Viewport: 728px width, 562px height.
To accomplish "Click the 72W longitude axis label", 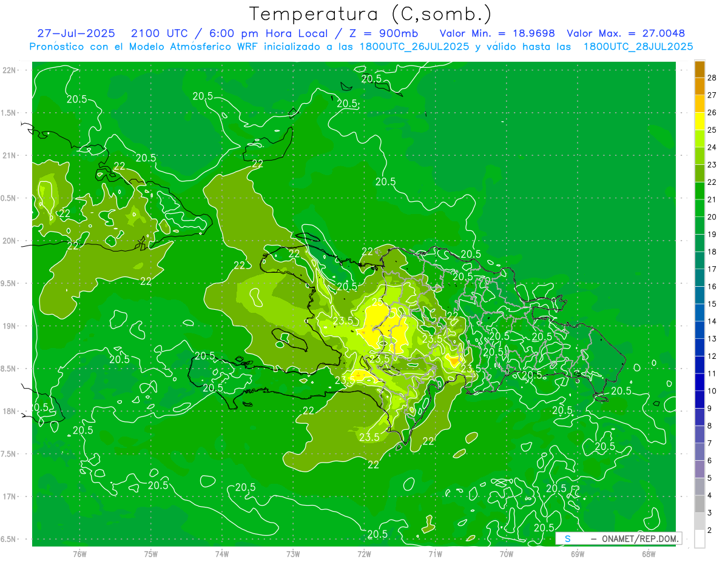I will [364, 554].
